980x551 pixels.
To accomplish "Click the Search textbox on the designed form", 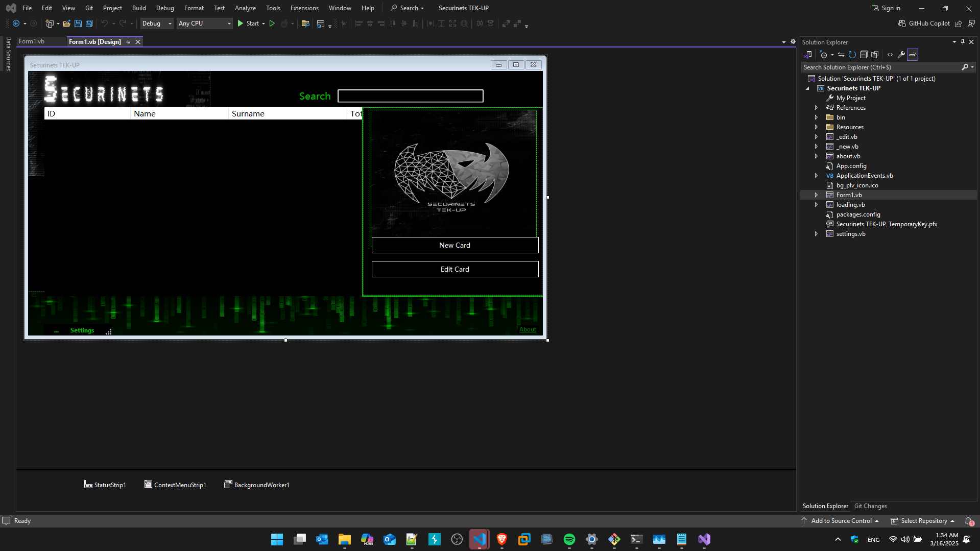I will click(x=411, y=96).
